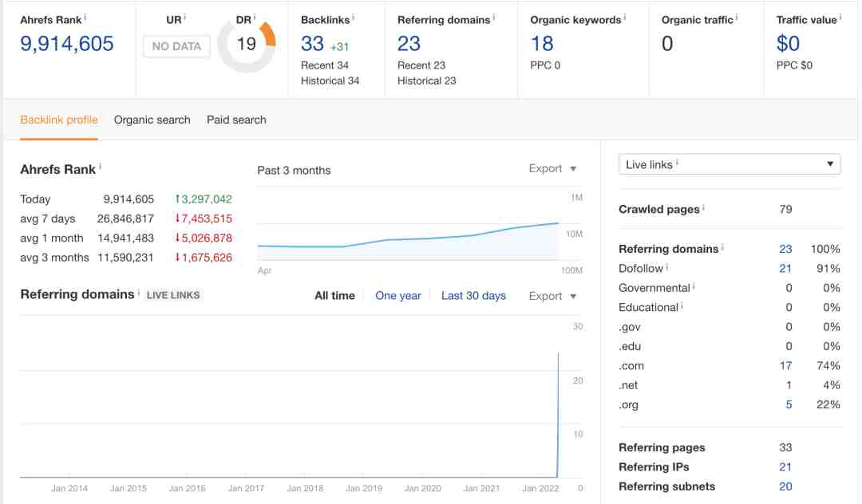This screenshot has height=504, width=862.
Task: Click the +31 backlinks change
Action: pyautogui.click(x=340, y=47)
